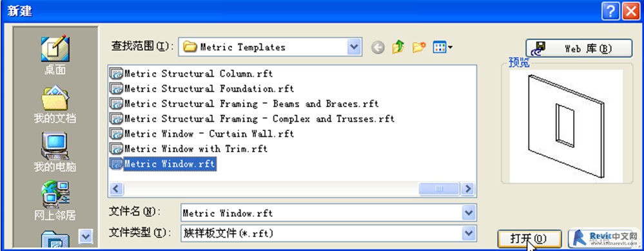644x251 pixels.
Task: Show more places in sidebar
Action: (86, 236)
